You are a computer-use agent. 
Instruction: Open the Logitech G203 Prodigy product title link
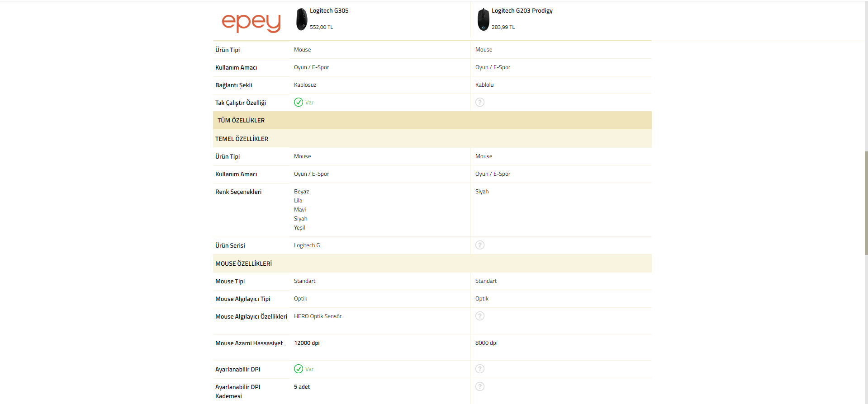click(522, 11)
